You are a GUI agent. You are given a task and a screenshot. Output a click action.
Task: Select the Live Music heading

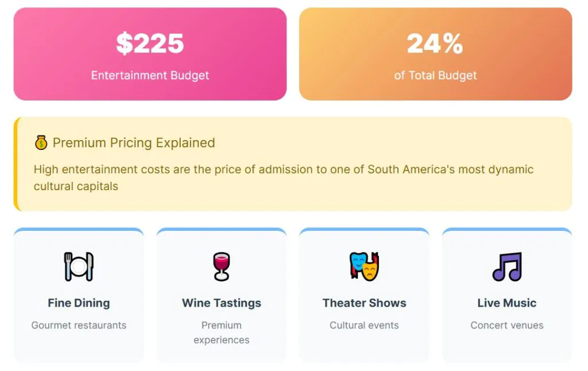[507, 303]
